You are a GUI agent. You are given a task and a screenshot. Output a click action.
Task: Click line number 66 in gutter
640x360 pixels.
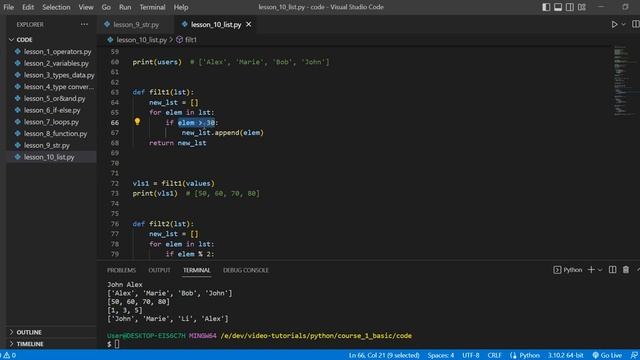tap(115, 122)
